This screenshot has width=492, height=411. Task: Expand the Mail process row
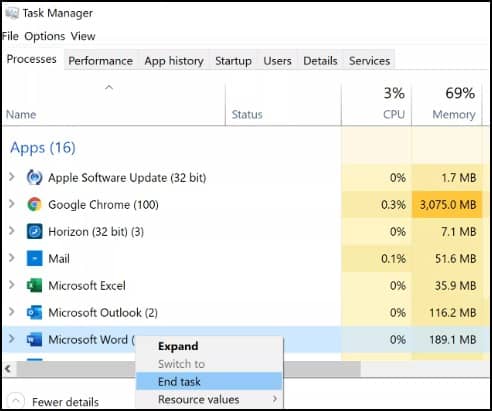tap(12, 258)
